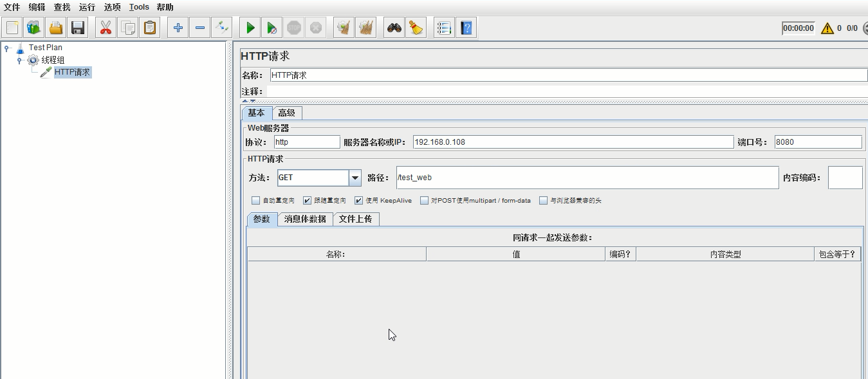
Task: Open the 编辑 menu
Action: tap(37, 7)
